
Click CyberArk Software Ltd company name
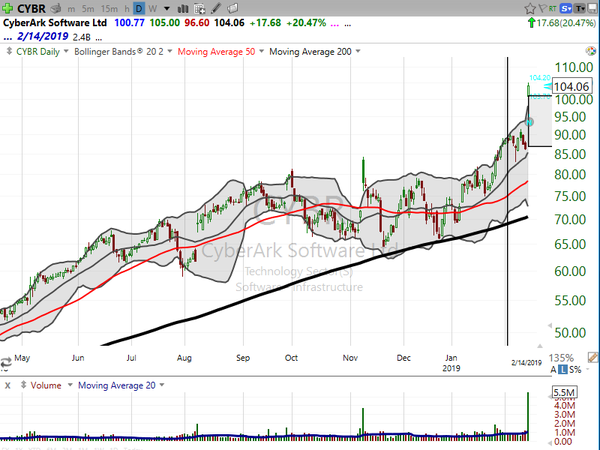[x=55, y=23]
